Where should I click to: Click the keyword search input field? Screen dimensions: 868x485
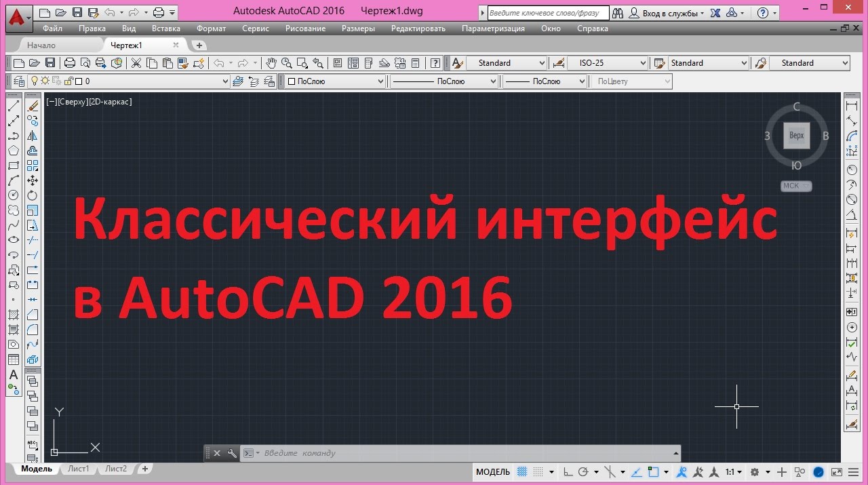pos(547,13)
